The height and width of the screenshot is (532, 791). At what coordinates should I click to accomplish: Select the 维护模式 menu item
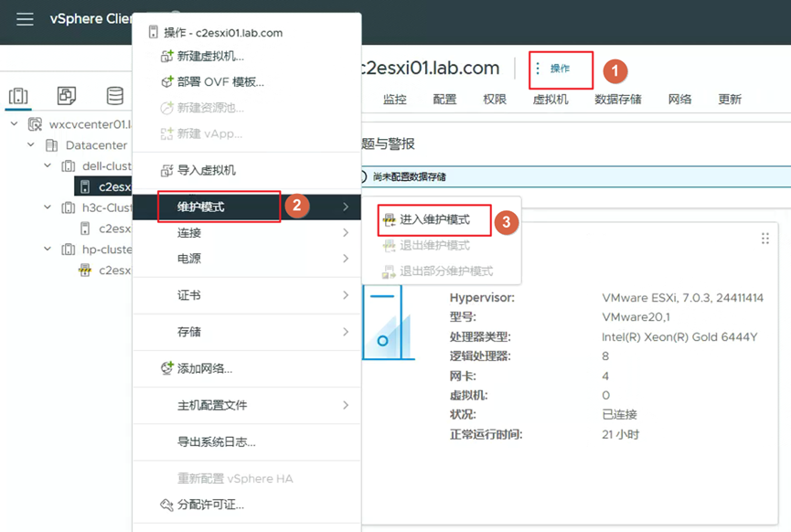pyautogui.click(x=247, y=207)
